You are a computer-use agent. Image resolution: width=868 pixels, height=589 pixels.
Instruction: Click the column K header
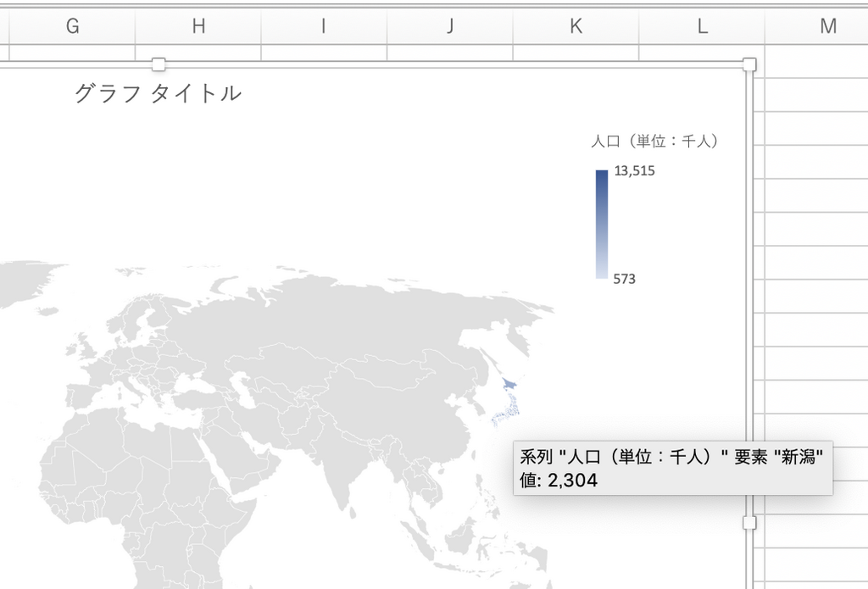576,26
